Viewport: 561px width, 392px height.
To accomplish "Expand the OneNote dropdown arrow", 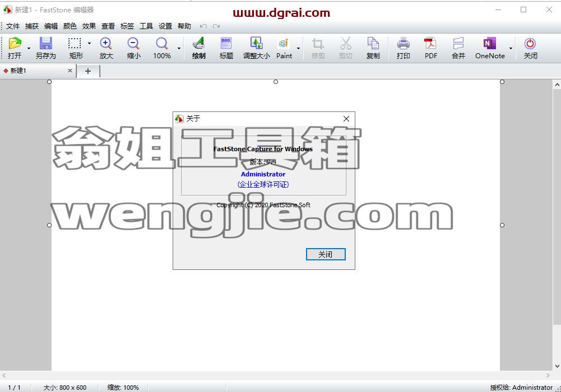I will pos(511,48).
